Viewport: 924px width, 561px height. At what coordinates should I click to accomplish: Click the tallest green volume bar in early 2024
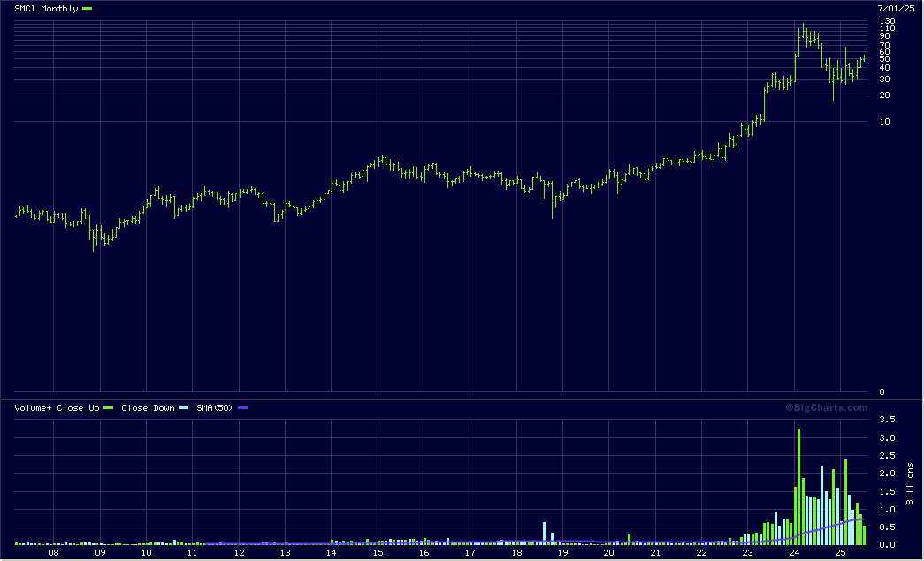point(798,487)
